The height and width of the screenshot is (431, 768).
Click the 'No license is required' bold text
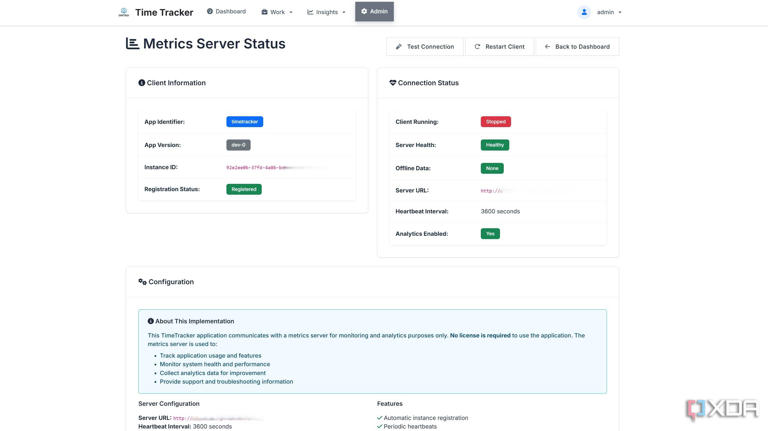[480, 335]
